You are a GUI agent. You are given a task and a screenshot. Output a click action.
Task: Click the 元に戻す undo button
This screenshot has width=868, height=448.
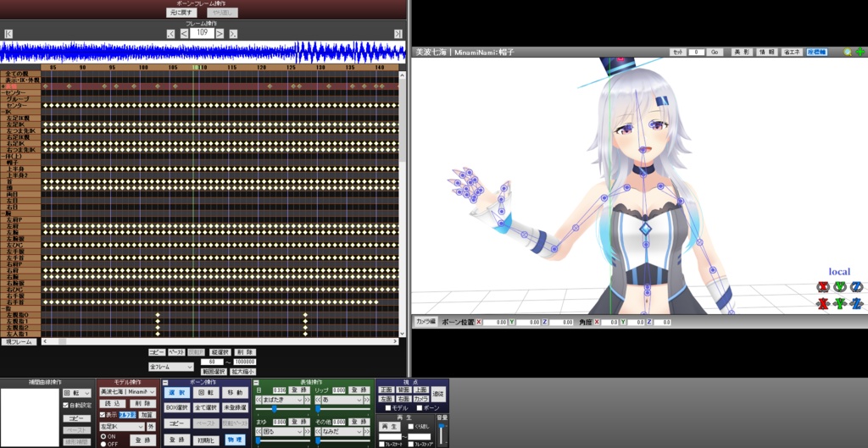(x=181, y=12)
